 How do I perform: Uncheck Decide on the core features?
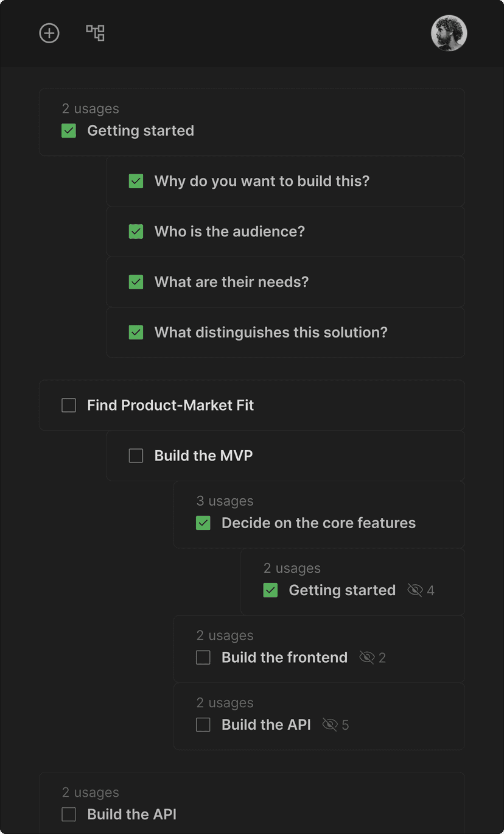[203, 523]
